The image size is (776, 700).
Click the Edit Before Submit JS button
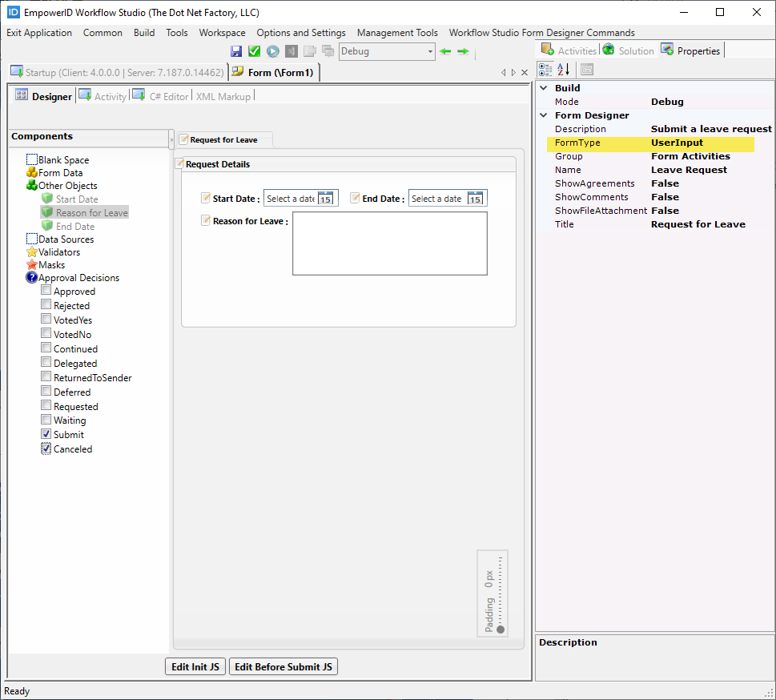(283, 666)
